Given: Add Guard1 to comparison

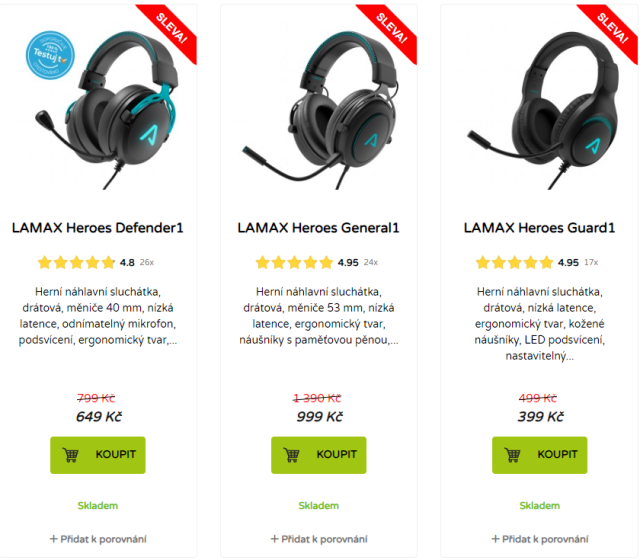Looking at the screenshot, I should 540,539.
